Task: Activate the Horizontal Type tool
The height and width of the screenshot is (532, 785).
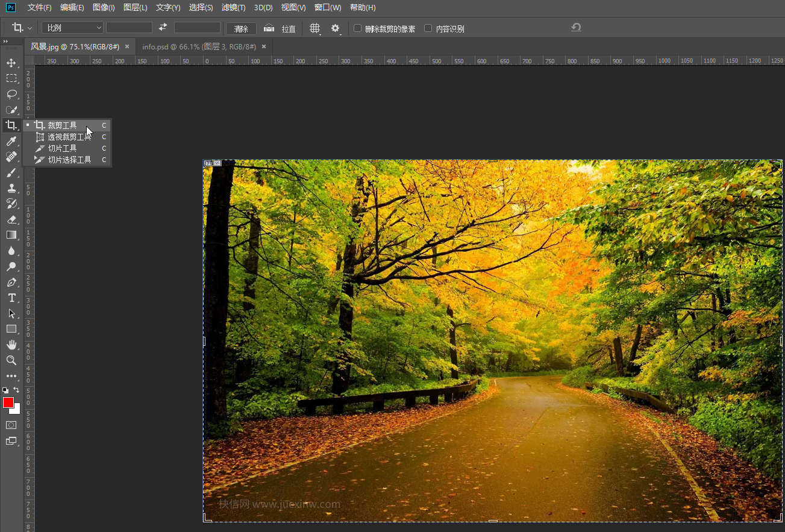Action: [x=11, y=298]
